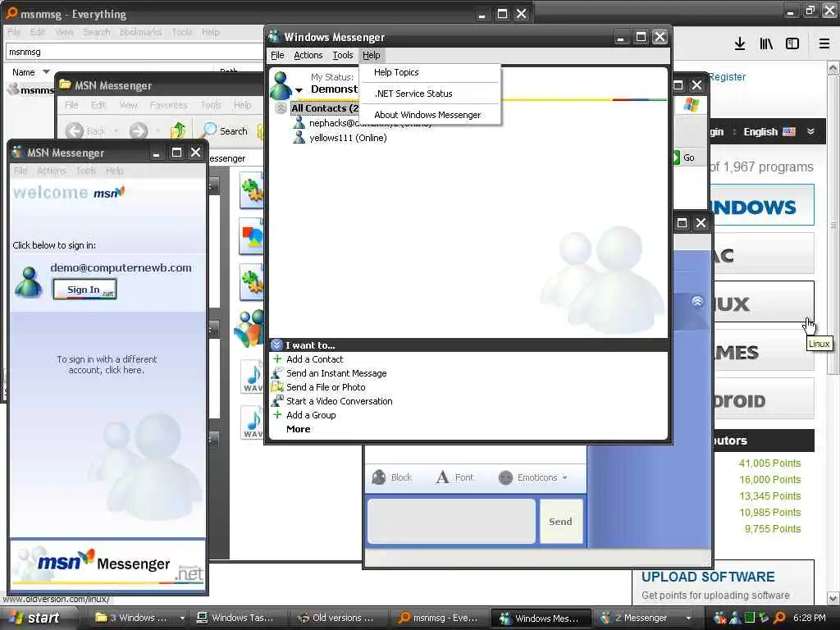
Task: Open the Emoticons dropdown in chat window
Action: (x=532, y=477)
